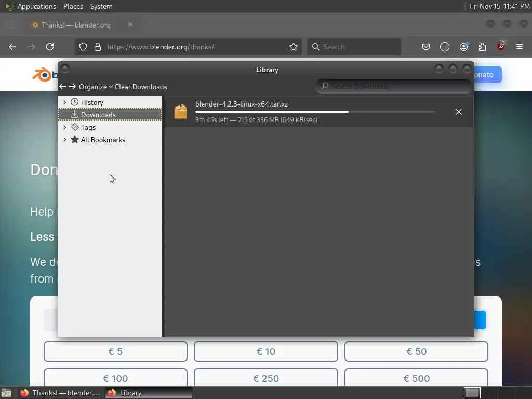532x399 pixels.
Task: Click blender-4.2.3-linux-x64.tar.xz file name
Action: click(242, 104)
